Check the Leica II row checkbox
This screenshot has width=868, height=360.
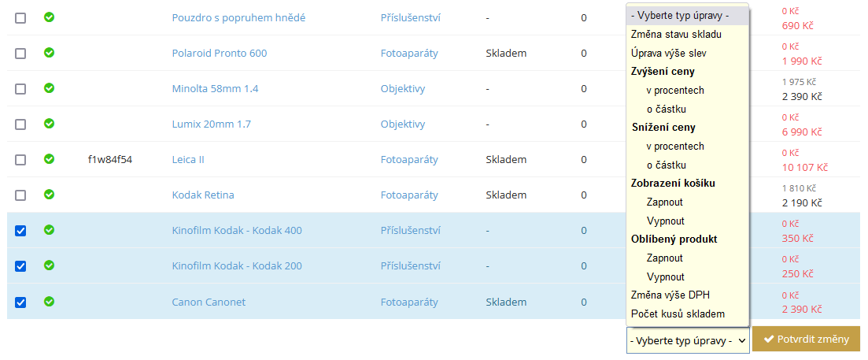tap(20, 160)
